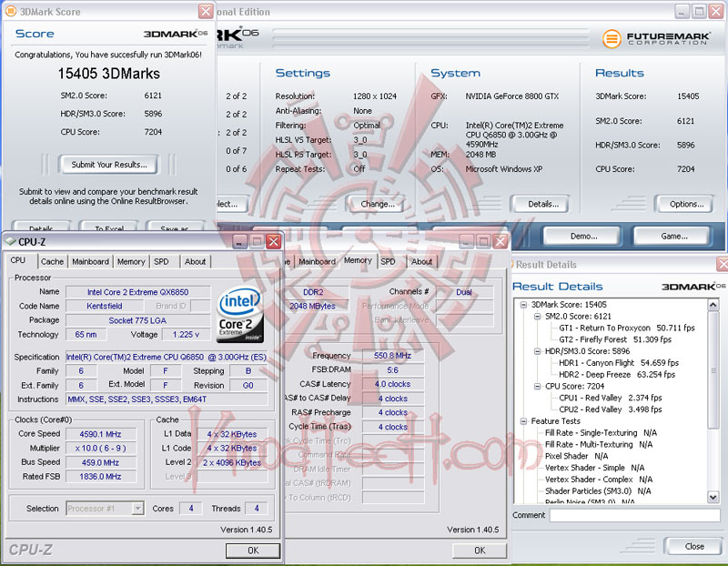Open About tab in second CPU-Z window
This screenshot has height=566, width=728.
(x=421, y=261)
